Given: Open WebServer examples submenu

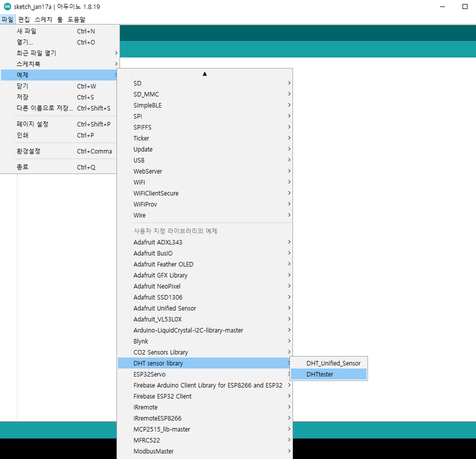Looking at the screenshot, I should 205,171.
